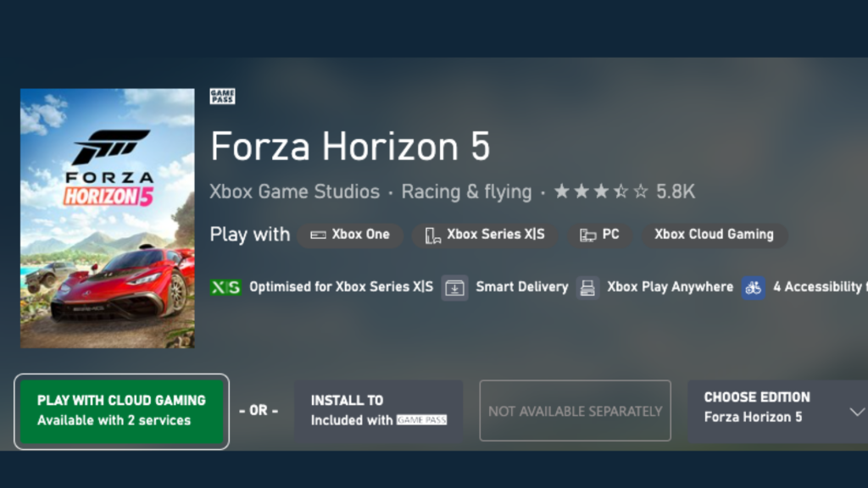This screenshot has width=868, height=488.
Task: Click the Optimised for Xbox Series X|S icon
Action: (225, 287)
